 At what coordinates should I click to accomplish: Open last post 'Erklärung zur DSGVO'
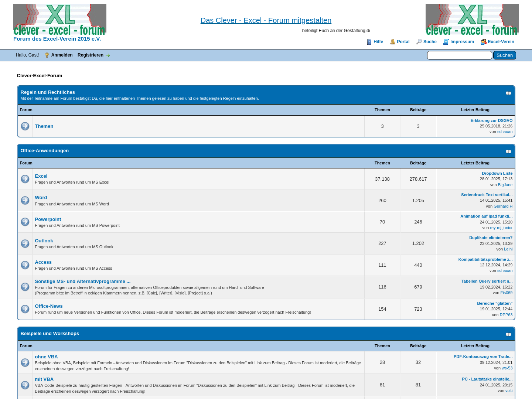click(x=491, y=120)
